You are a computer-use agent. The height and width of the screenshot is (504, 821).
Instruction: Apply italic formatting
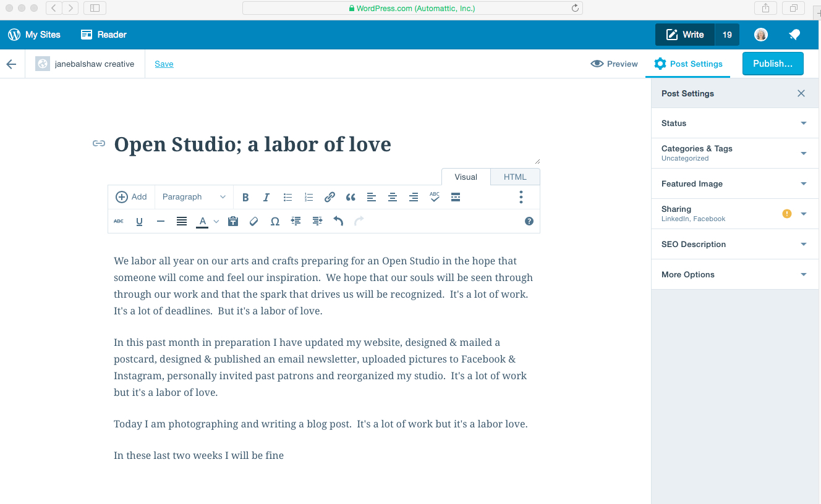[266, 197]
